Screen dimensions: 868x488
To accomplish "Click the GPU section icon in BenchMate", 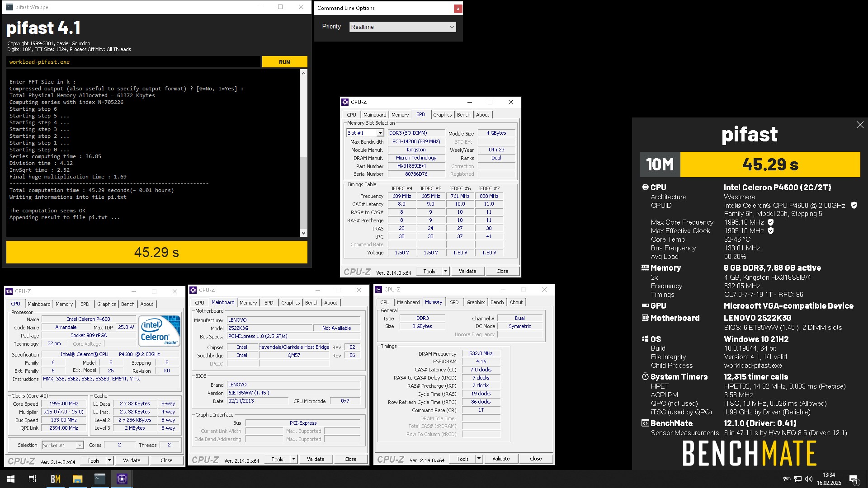I will [645, 305].
